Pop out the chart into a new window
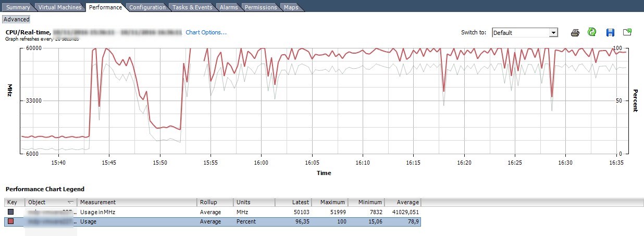The width and height of the screenshot is (644, 236). click(x=627, y=32)
